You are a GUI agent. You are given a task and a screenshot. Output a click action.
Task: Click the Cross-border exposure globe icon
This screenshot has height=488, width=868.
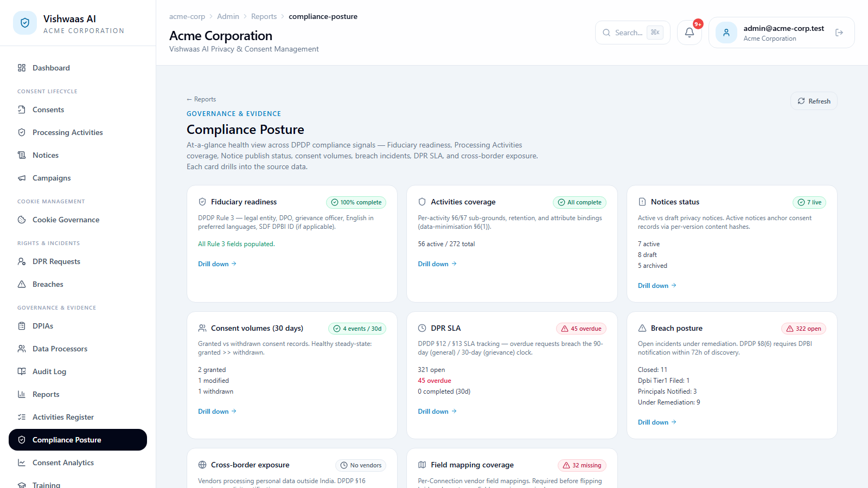click(x=202, y=465)
